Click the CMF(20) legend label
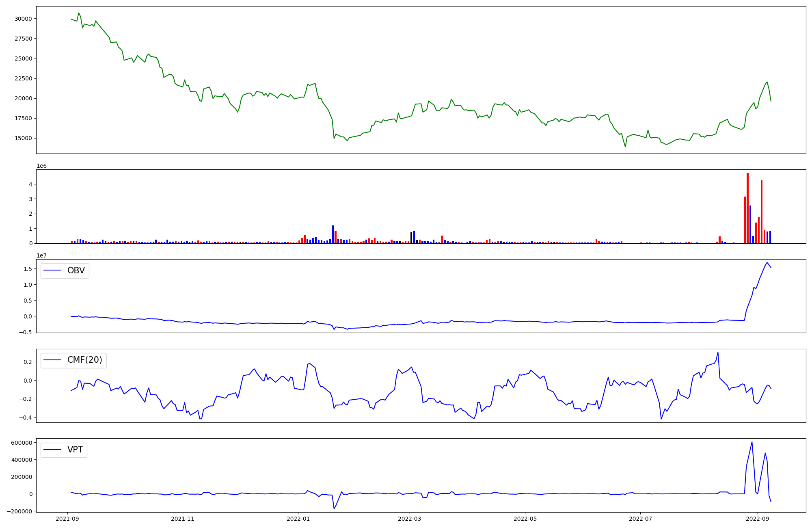 [x=84, y=360]
